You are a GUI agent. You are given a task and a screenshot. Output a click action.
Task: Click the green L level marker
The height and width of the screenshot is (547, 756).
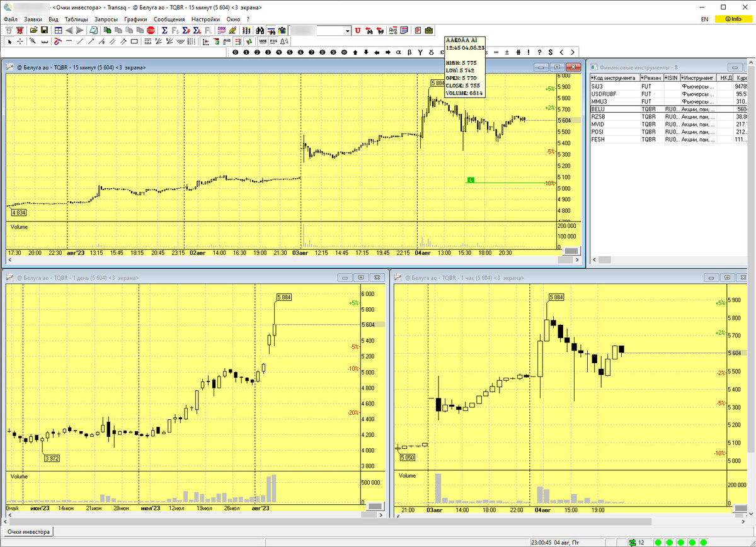coord(470,180)
